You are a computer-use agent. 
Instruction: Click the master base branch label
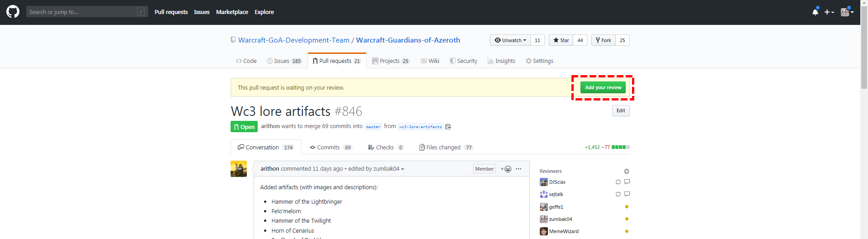[x=373, y=127]
